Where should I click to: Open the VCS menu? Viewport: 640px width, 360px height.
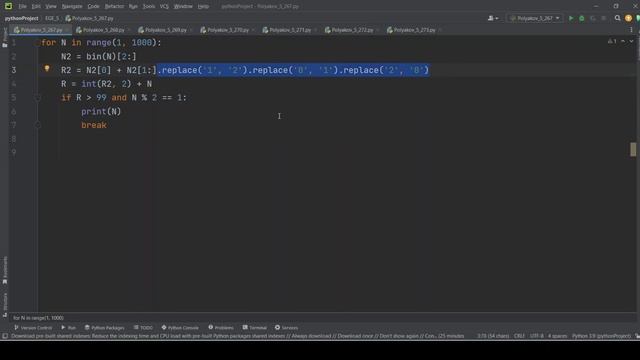(x=164, y=6)
